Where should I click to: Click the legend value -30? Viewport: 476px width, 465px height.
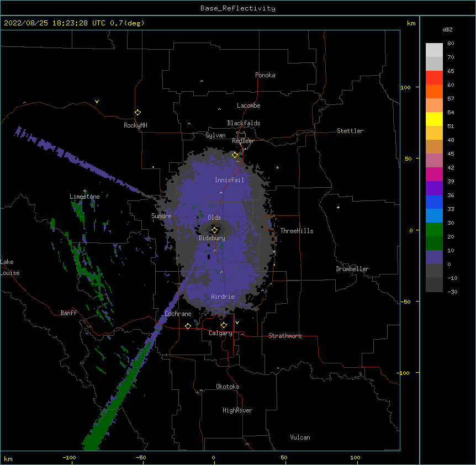point(452,292)
